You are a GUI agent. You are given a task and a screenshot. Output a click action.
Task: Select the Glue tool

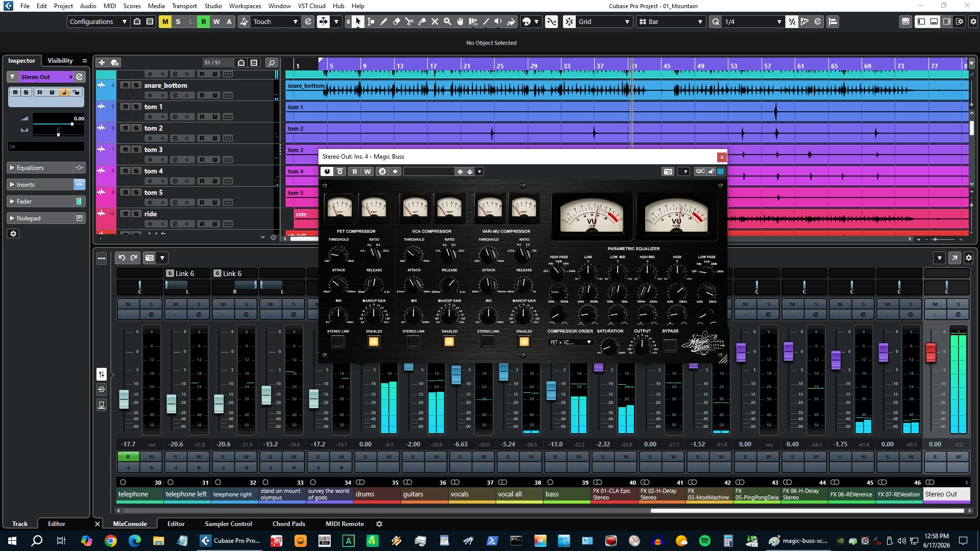[x=422, y=21]
